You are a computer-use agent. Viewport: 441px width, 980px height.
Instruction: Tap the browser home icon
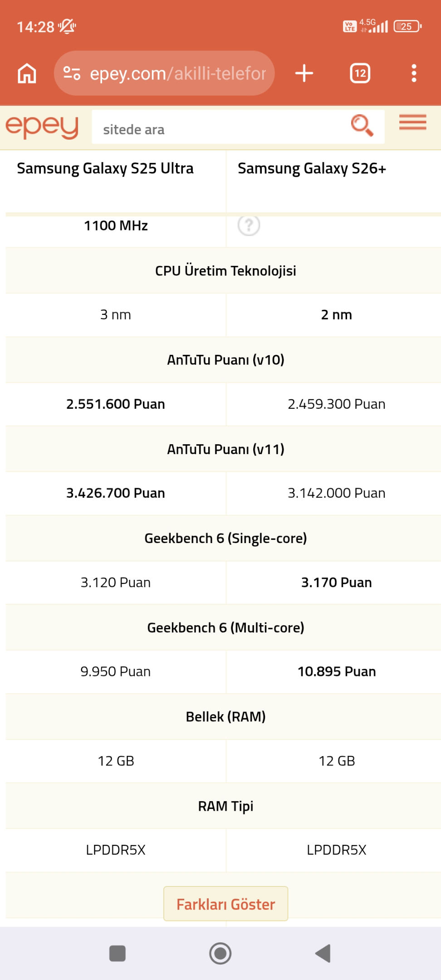coord(27,73)
